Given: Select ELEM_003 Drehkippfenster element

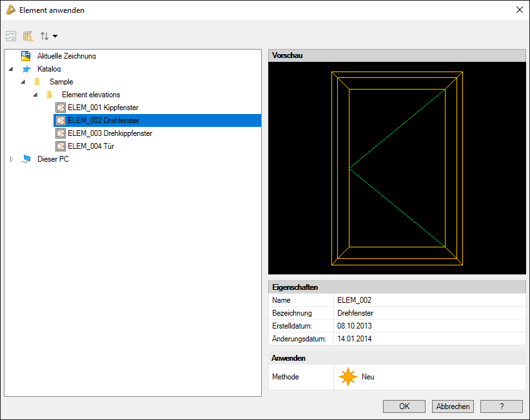Looking at the screenshot, I should [x=110, y=133].
